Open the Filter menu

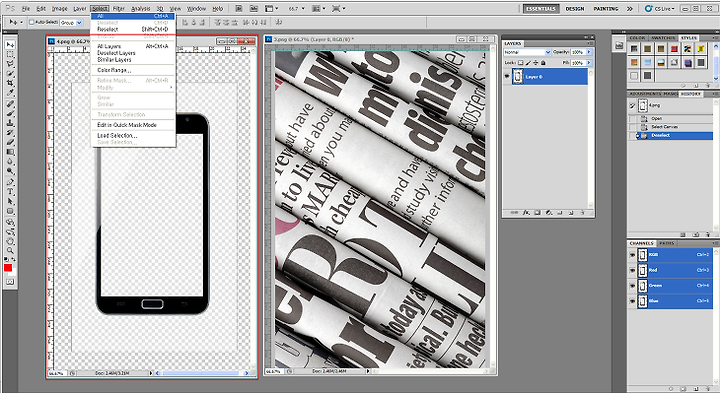pos(118,8)
